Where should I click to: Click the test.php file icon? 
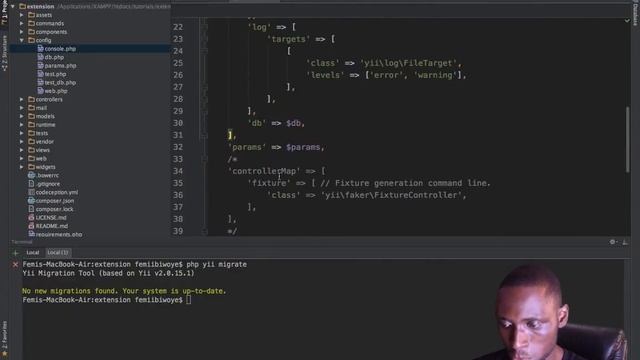coord(40,74)
